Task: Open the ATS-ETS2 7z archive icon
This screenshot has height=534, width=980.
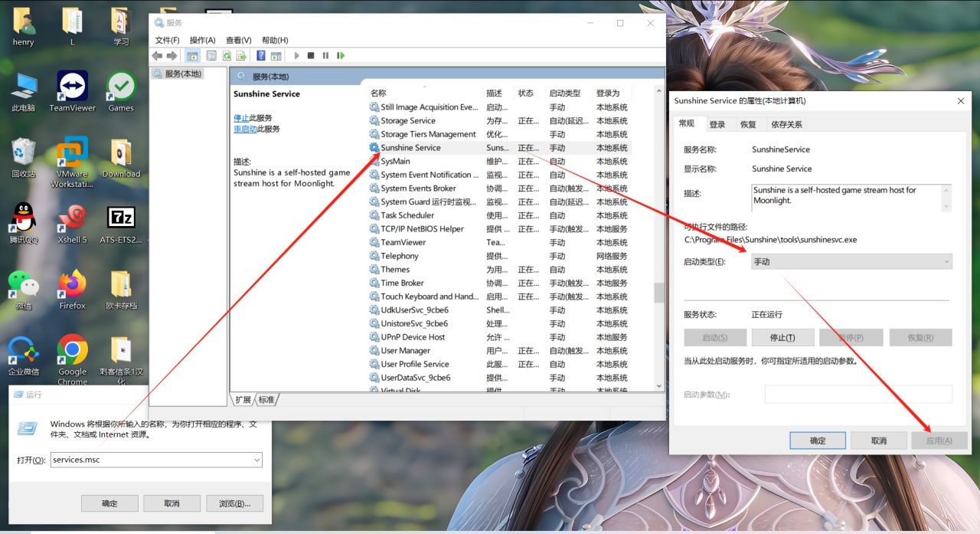Action: (121, 224)
